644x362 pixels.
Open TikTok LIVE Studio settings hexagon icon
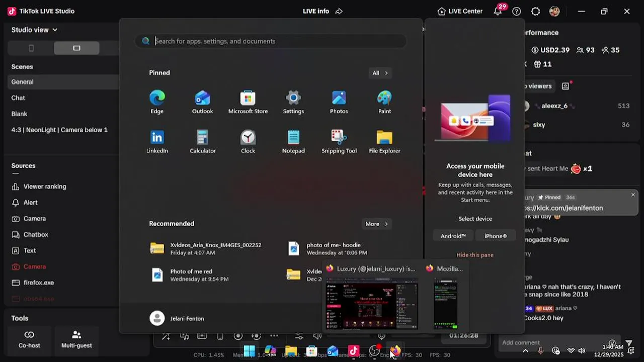(x=535, y=11)
